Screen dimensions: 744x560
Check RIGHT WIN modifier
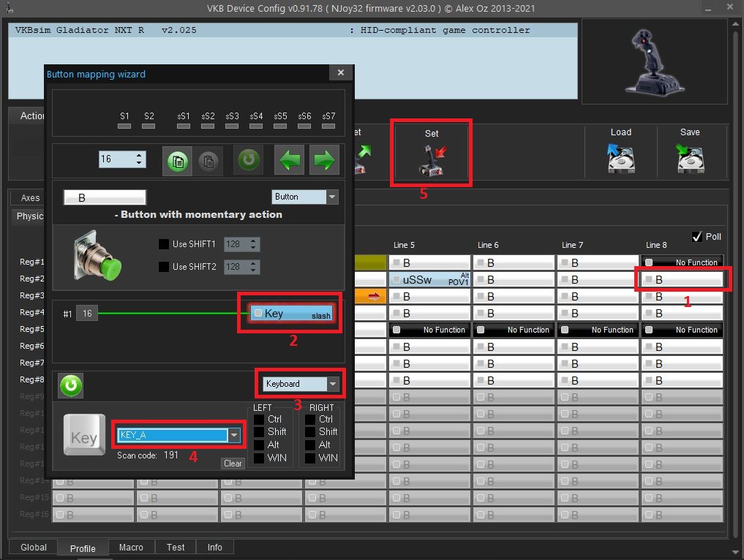(310, 458)
